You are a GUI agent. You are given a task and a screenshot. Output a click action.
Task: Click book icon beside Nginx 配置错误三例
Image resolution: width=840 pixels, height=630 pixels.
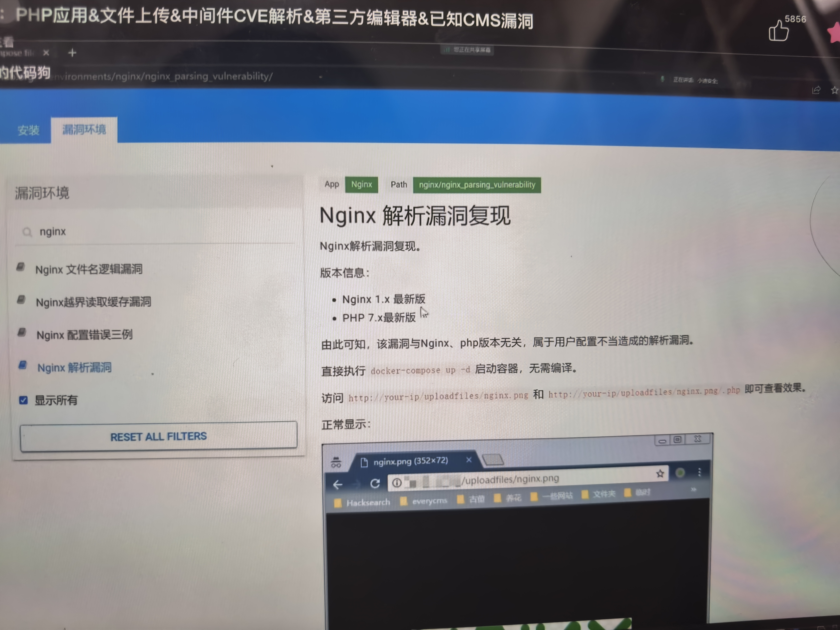coord(22,333)
